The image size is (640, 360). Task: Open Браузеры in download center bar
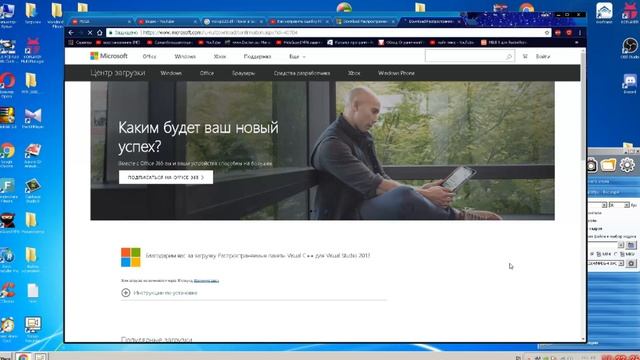[243, 73]
